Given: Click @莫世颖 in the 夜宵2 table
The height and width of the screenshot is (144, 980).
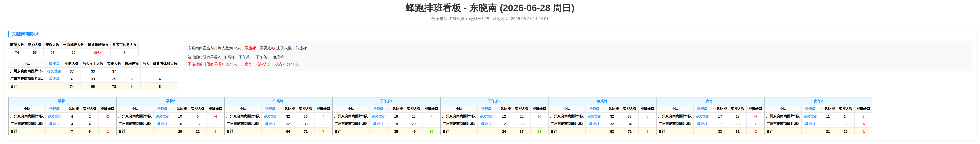Looking at the screenshot, I should (x=810, y=116).
